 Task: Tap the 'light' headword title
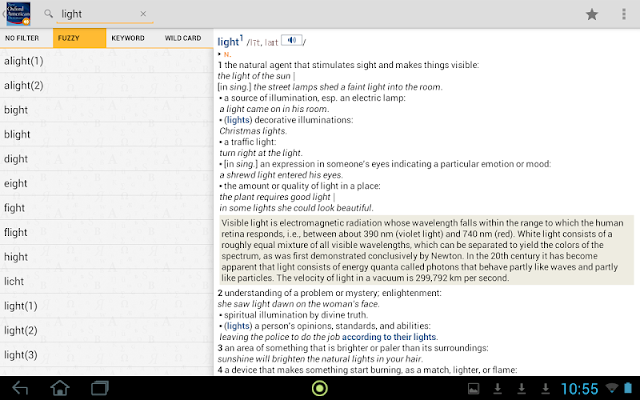(x=228, y=42)
